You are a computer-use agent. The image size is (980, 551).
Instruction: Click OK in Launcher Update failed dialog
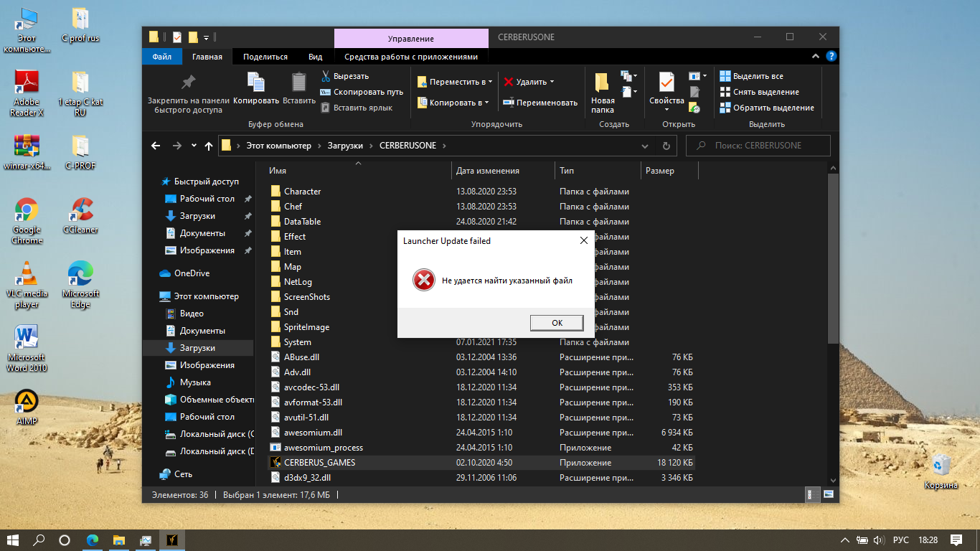click(557, 323)
